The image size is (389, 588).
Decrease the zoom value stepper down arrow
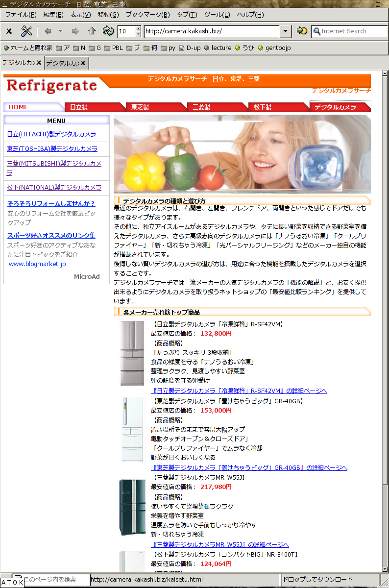click(138, 34)
